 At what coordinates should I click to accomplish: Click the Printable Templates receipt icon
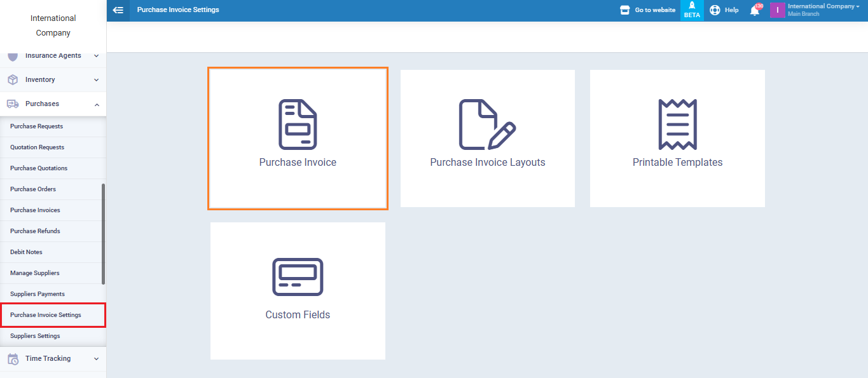point(677,125)
